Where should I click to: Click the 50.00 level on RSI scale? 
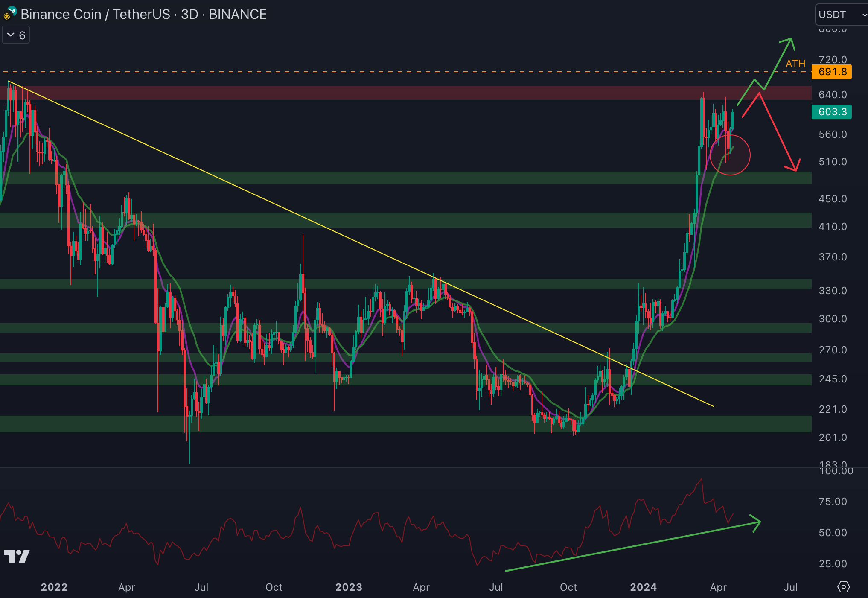click(x=833, y=532)
